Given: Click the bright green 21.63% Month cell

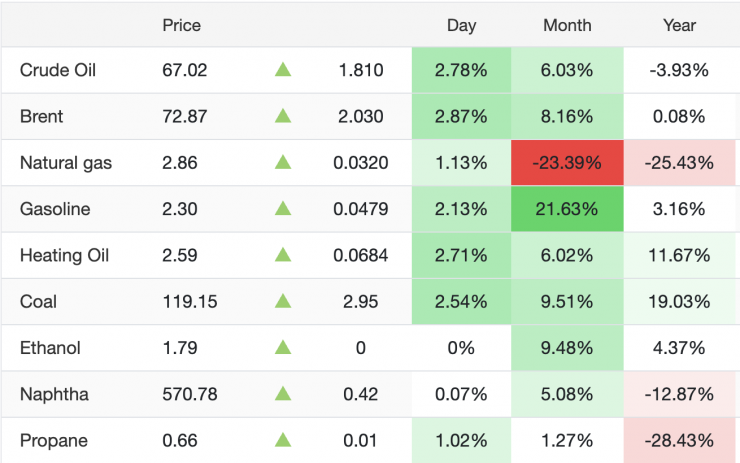Looking at the screenshot, I should tap(567, 209).
